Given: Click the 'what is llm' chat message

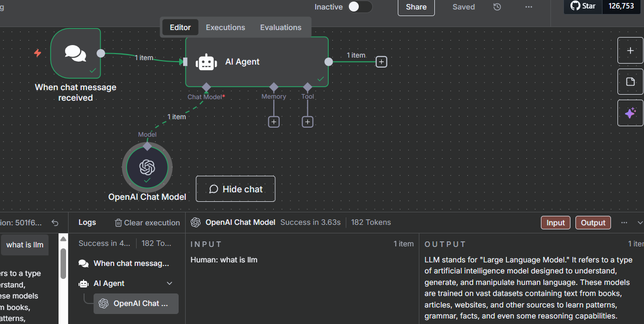Looking at the screenshot, I should pyautogui.click(x=25, y=245).
